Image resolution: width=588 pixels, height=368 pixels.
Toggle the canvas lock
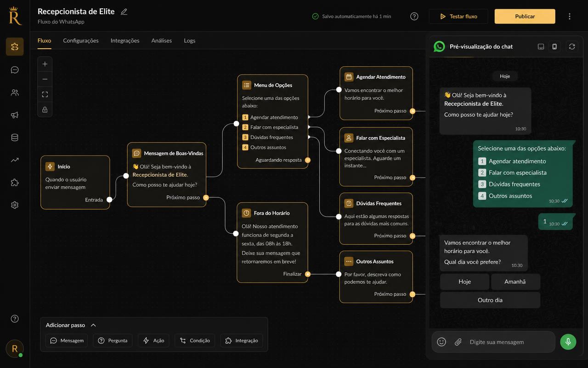[45, 109]
